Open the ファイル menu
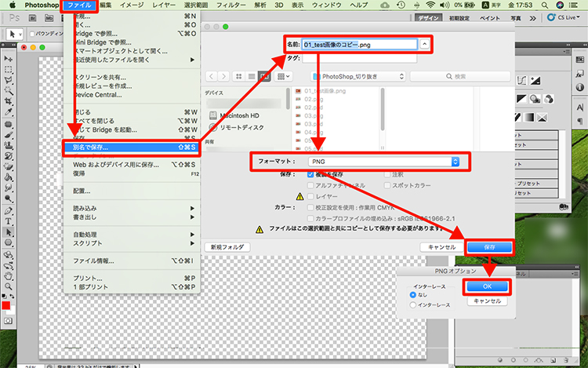 tap(79, 5)
